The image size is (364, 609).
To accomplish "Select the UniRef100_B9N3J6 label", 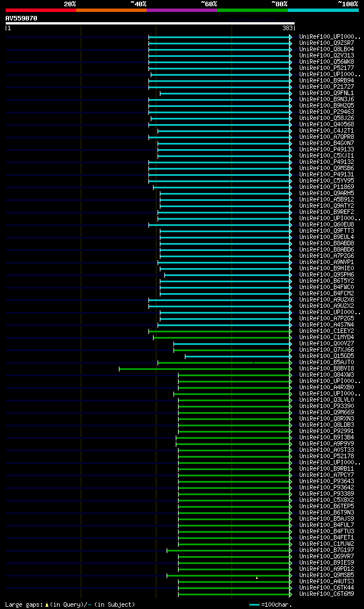I will pos(326,100).
